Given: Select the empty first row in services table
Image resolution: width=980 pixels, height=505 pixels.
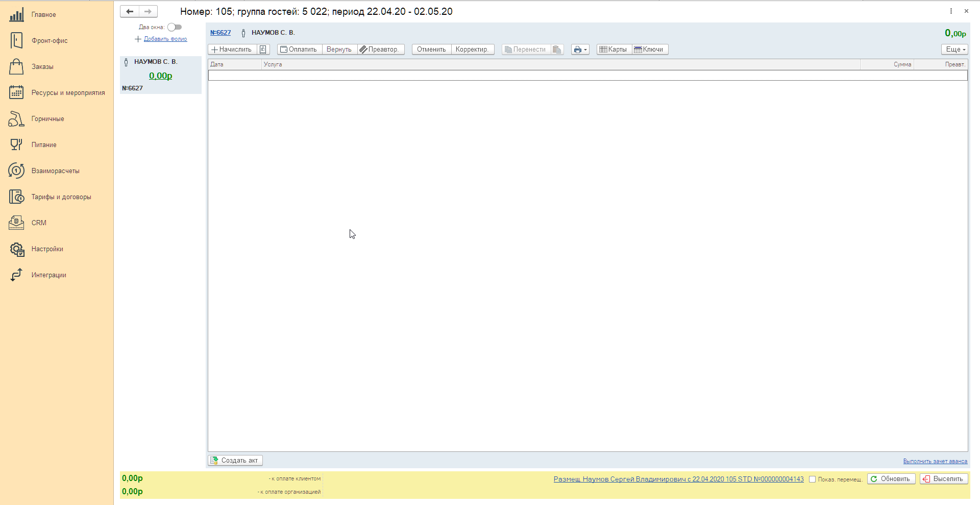Looking at the screenshot, I should click(x=587, y=75).
